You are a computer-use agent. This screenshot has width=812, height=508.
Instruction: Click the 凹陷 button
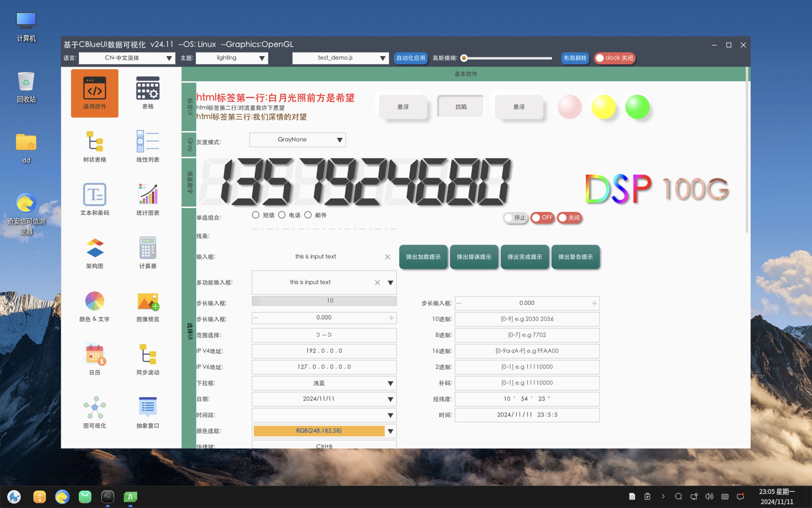point(461,107)
